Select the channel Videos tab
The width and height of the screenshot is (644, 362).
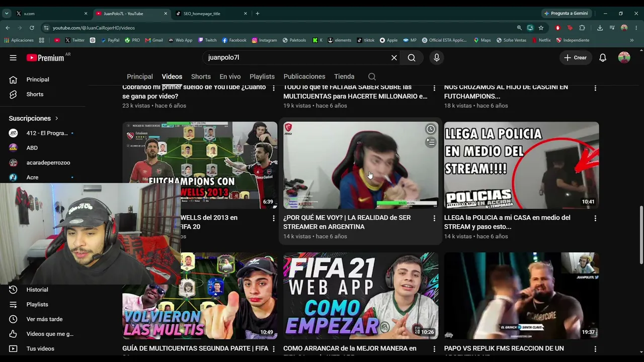(172, 76)
